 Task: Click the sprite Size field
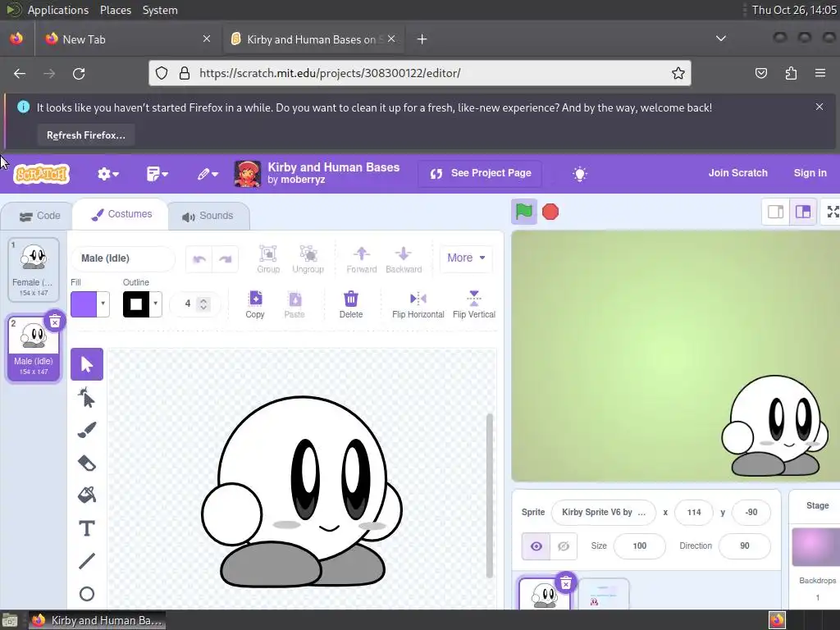pos(640,546)
